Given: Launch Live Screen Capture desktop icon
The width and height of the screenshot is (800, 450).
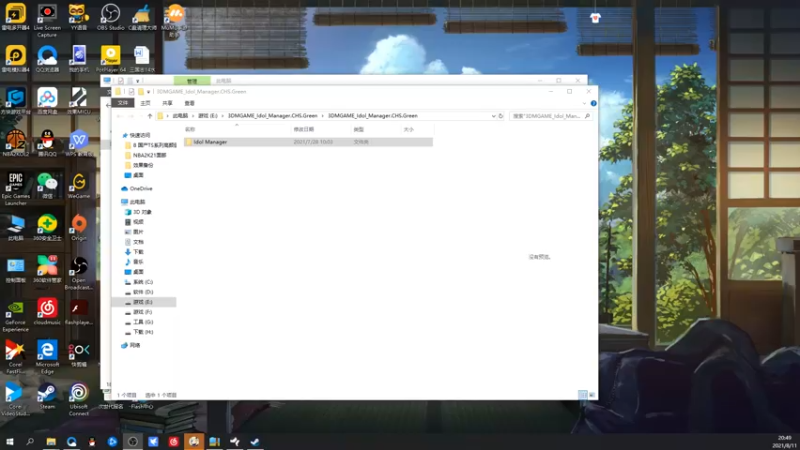Looking at the screenshot, I should click(x=47, y=20).
